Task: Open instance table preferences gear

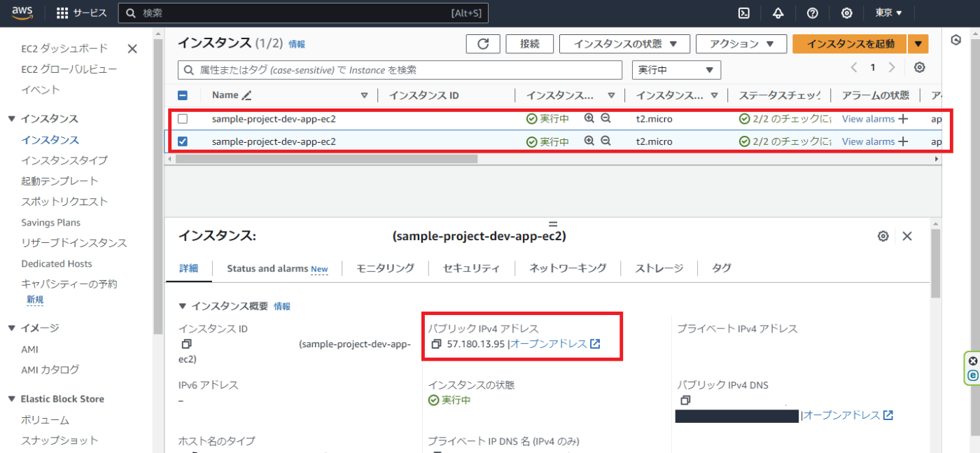Action: (x=920, y=67)
